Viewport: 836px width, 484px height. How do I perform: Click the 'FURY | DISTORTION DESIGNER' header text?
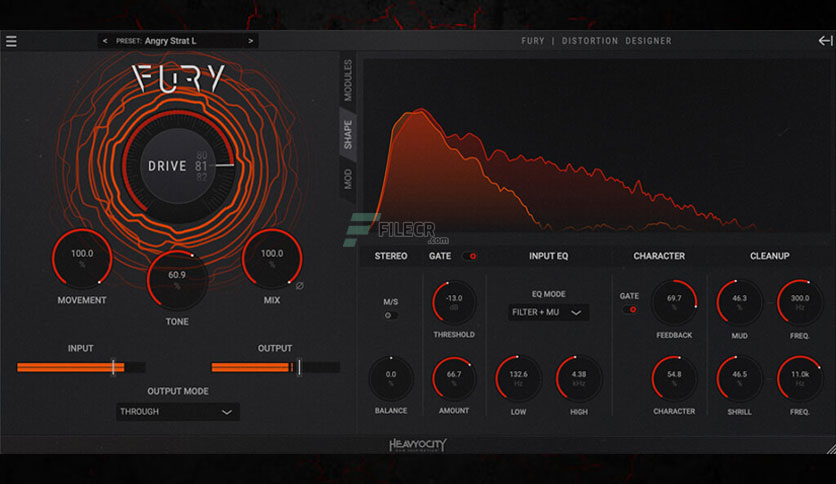(x=597, y=41)
